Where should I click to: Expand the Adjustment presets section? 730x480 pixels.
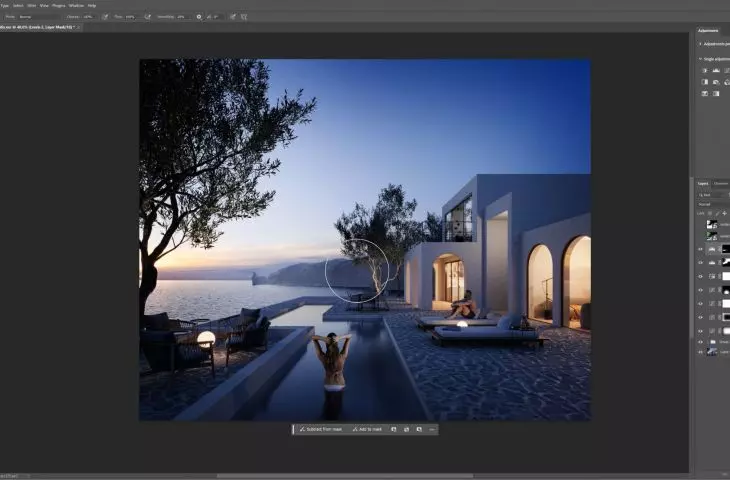(x=700, y=44)
